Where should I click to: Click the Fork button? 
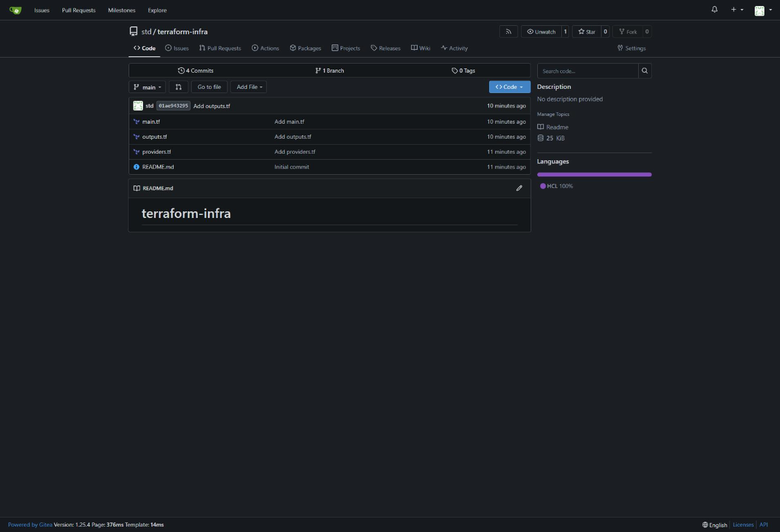point(627,32)
